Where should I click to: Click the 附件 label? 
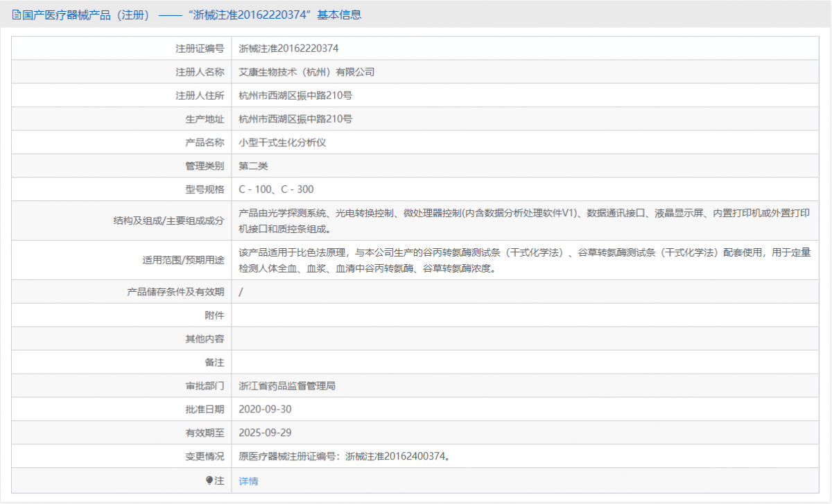[215, 315]
